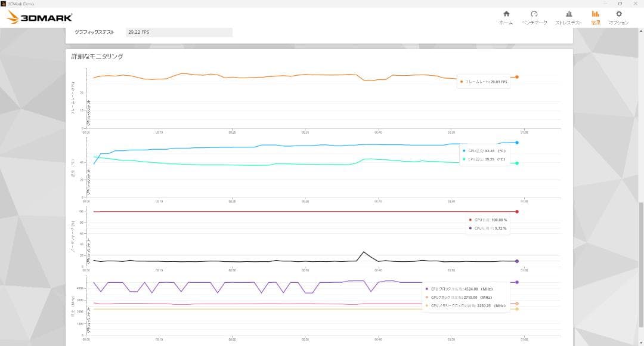Click the フレームレート 29.01 FPS legend entry
The height and width of the screenshot is (346, 644).
click(x=484, y=82)
